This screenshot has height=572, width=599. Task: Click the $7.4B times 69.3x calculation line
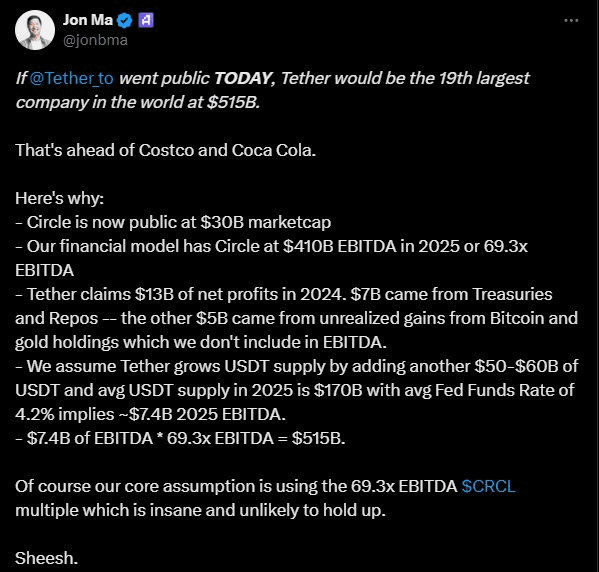[180, 438]
